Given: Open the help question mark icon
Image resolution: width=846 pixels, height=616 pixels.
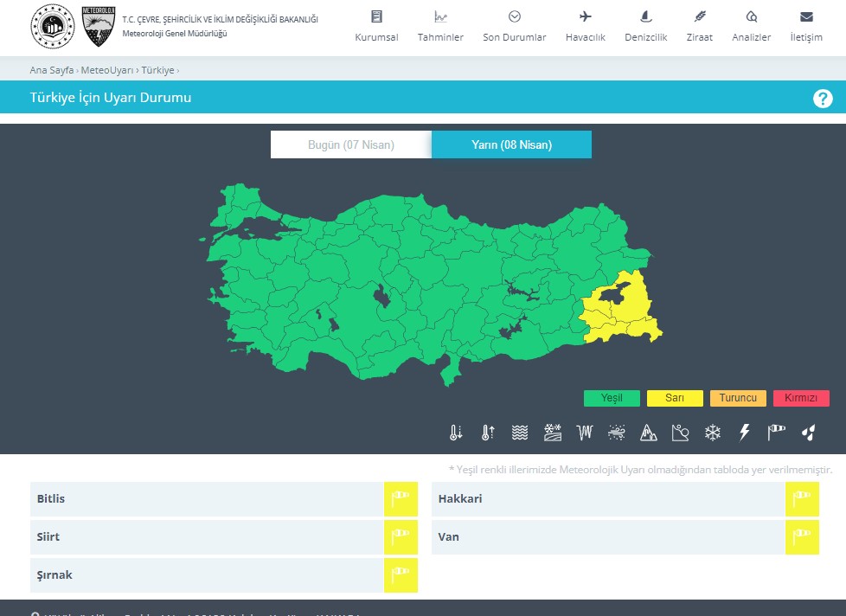Looking at the screenshot, I should coord(822,99).
